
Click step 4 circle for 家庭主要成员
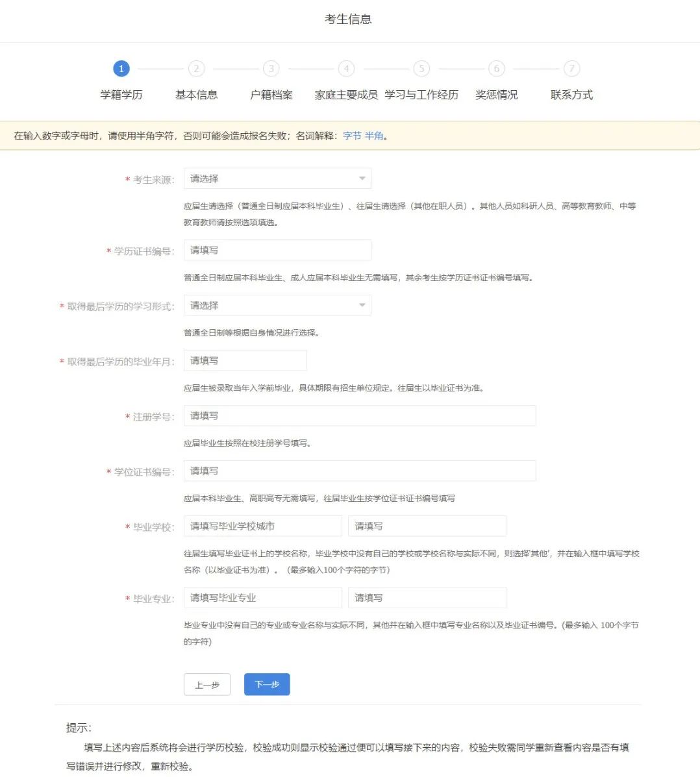pyautogui.click(x=346, y=68)
